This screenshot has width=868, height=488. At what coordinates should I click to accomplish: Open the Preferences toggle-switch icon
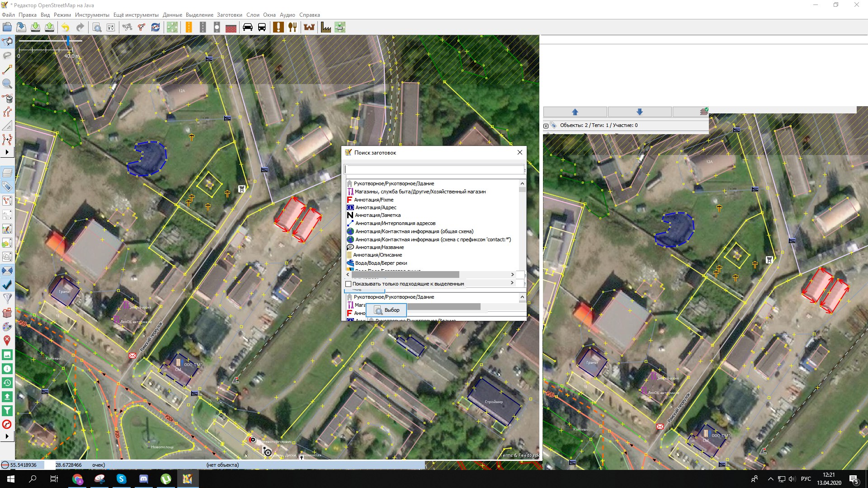pyautogui.click(x=111, y=27)
